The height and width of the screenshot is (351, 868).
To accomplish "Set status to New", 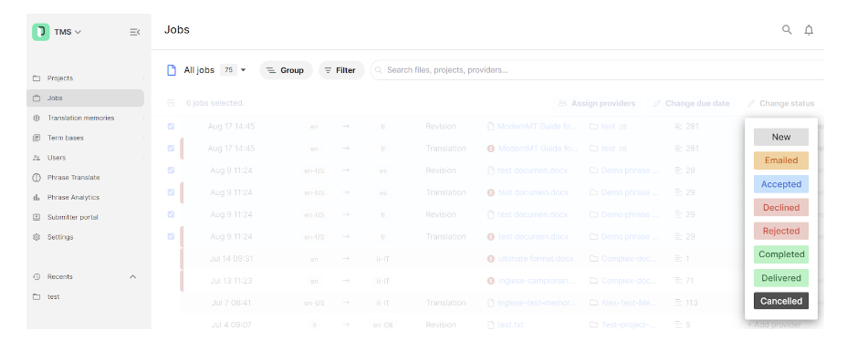I will [781, 137].
